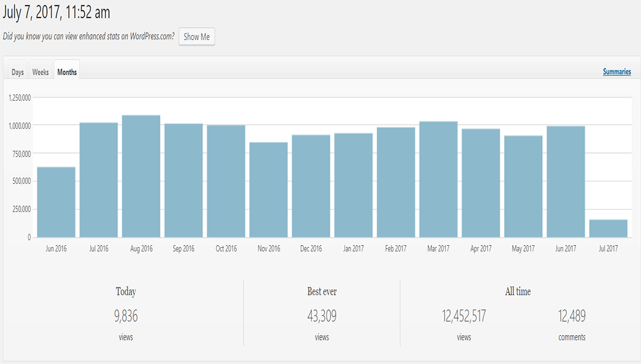Viewport: 641px width, 364px height.
Task: Click the Jun 2017 bar
Action: 566,182
